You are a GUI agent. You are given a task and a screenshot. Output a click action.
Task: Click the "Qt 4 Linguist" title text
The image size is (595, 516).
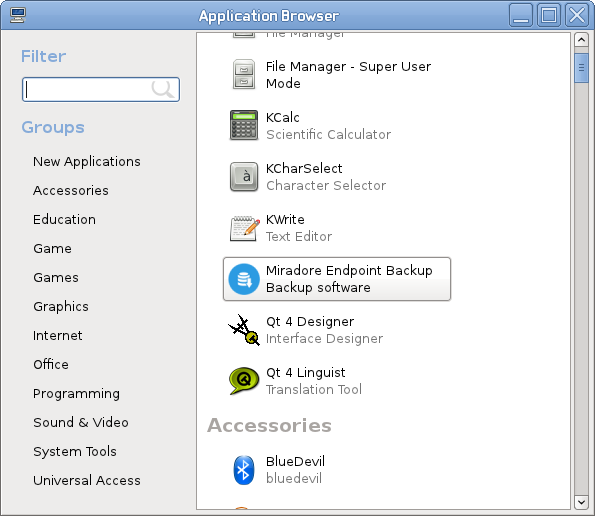tap(305, 373)
